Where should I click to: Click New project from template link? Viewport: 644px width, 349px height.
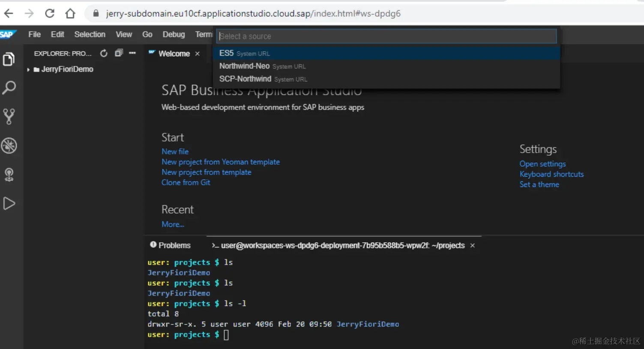click(206, 172)
